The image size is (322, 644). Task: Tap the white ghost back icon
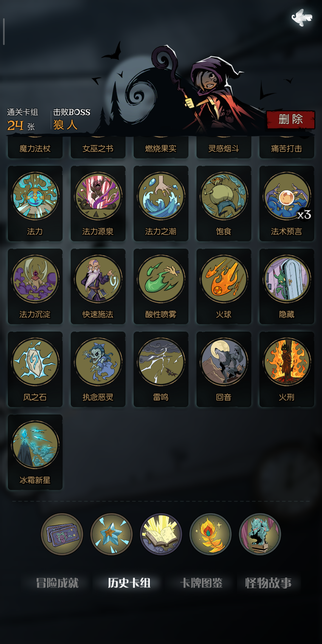[x=302, y=18]
